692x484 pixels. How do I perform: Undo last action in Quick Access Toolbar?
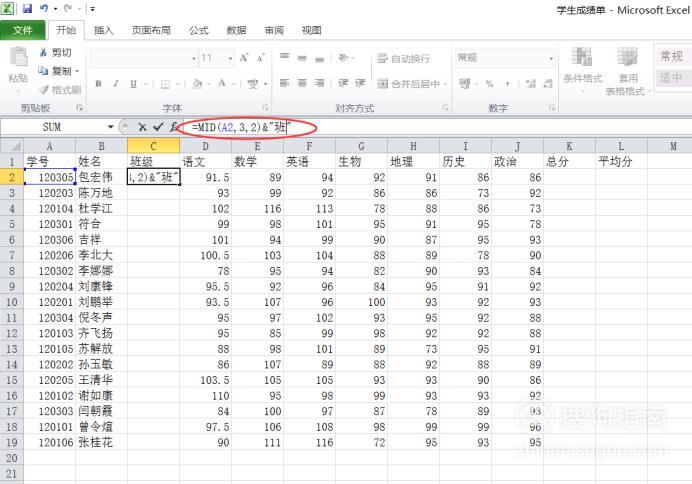point(44,8)
